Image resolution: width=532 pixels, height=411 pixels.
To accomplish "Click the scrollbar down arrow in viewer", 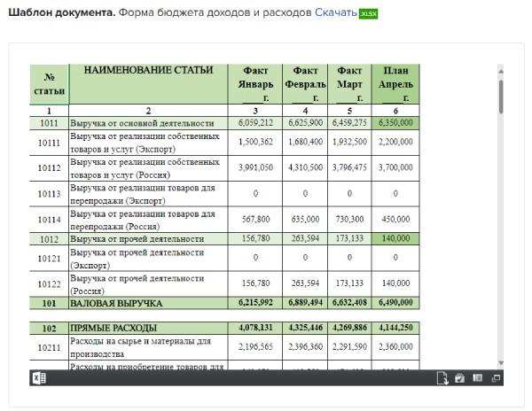I will tap(500, 362).
